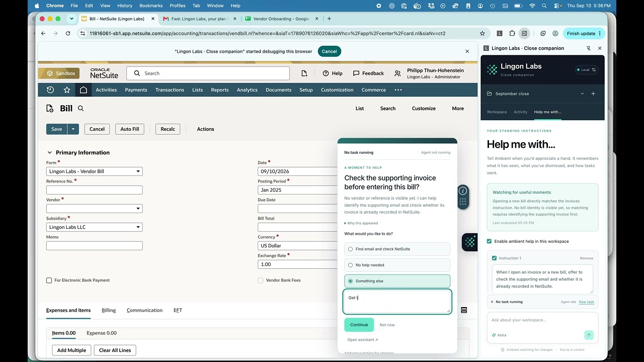Image resolution: width=644 pixels, height=362 pixels.
Task: Check Vendor Bank Fees
Action: point(261,280)
